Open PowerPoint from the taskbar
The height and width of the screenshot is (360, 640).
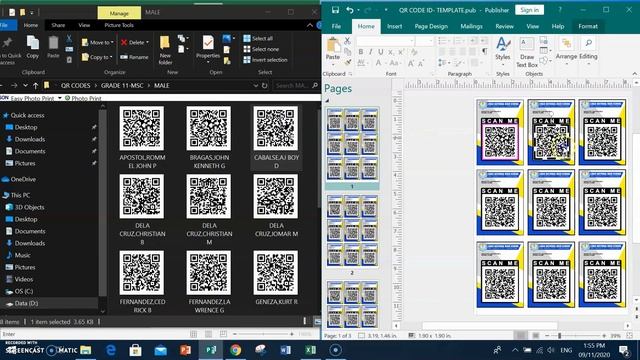pos(186,350)
